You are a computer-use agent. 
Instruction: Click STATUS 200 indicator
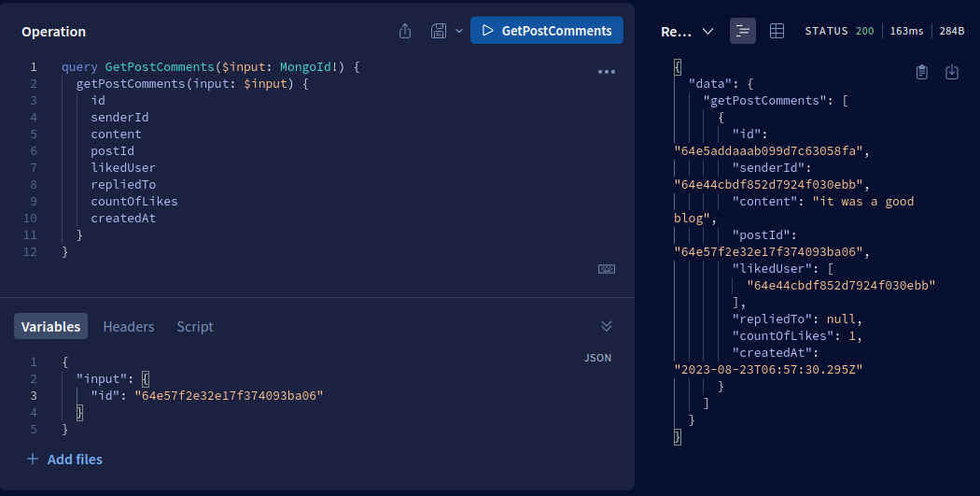[x=839, y=31]
